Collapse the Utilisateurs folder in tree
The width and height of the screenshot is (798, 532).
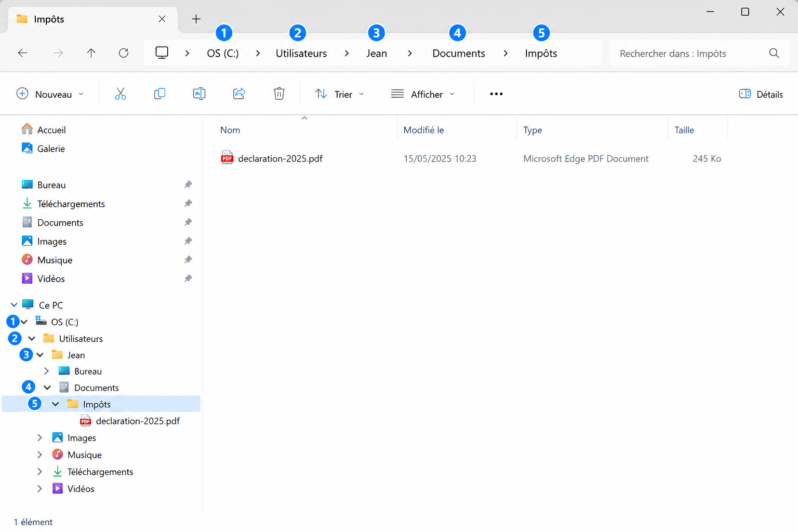click(x=32, y=339)
